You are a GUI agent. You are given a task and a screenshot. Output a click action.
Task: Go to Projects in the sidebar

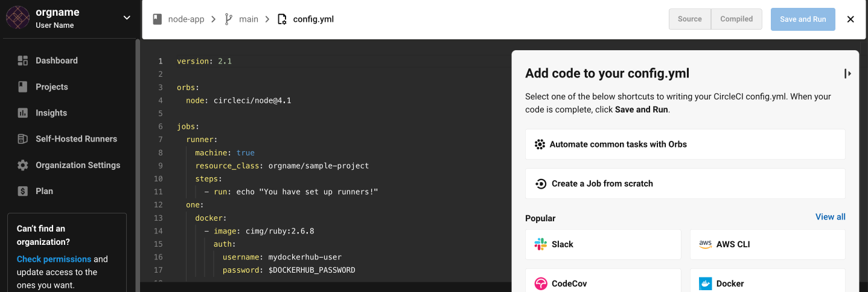pyautogui.click(x=52, y=86)
